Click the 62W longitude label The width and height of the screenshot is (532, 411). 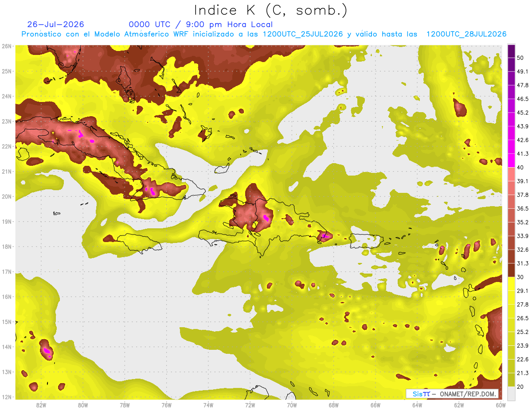click(458, 405)
